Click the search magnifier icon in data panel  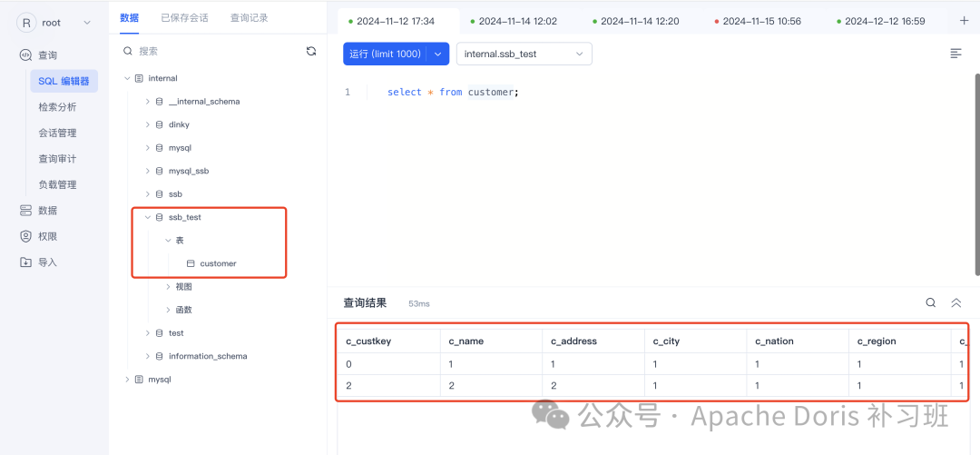tap(128, 52)
